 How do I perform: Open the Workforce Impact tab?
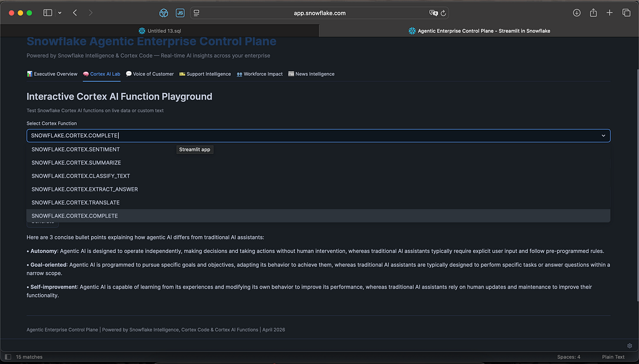point(260,74)
